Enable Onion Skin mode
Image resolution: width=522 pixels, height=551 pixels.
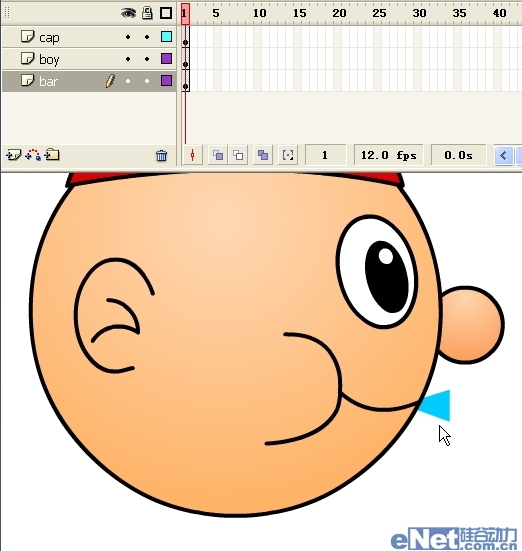click(x=218, y=155)
